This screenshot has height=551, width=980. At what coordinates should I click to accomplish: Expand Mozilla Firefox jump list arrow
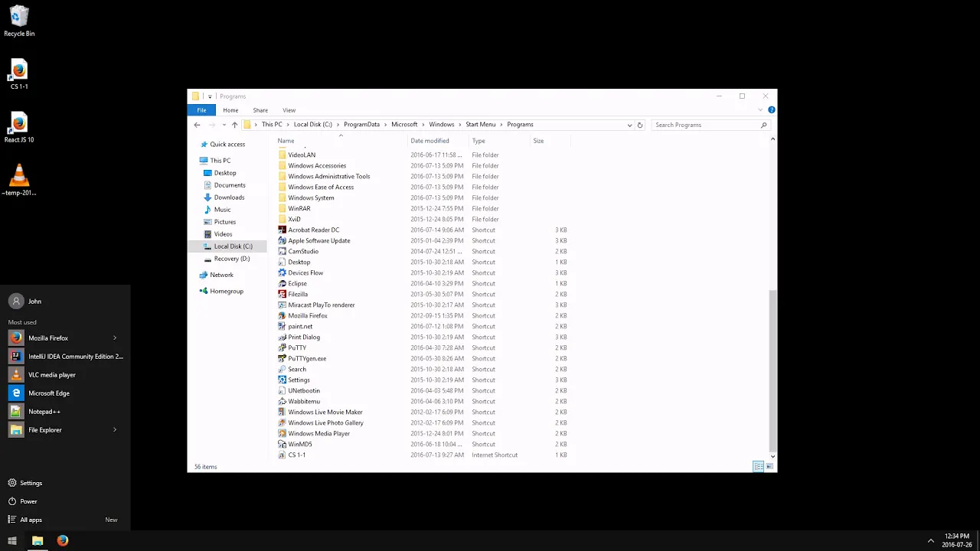tap(115, 338)
